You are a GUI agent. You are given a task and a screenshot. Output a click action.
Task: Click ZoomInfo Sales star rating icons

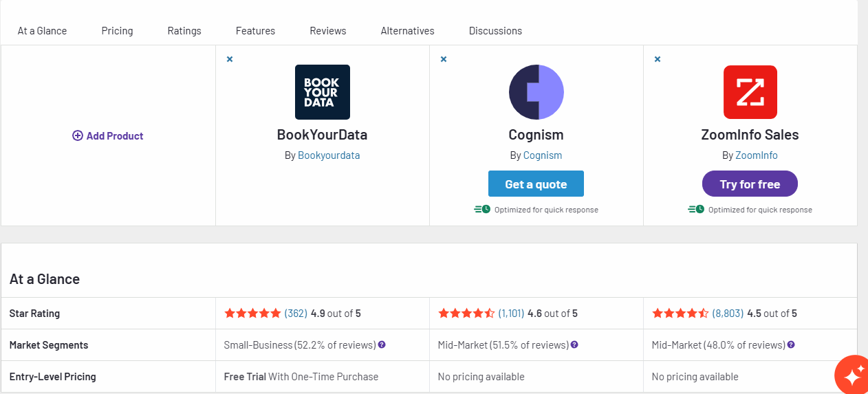680,313
